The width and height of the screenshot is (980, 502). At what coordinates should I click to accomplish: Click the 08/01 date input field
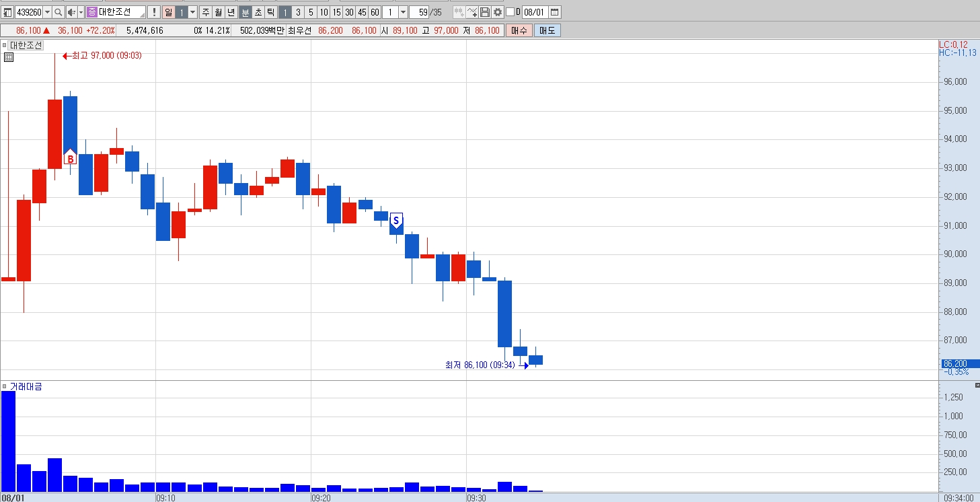coord(535,12)
